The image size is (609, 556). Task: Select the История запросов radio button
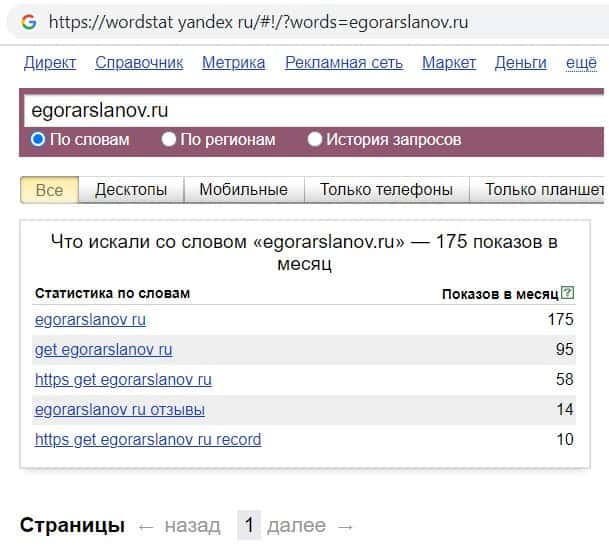tap(315, 139)
